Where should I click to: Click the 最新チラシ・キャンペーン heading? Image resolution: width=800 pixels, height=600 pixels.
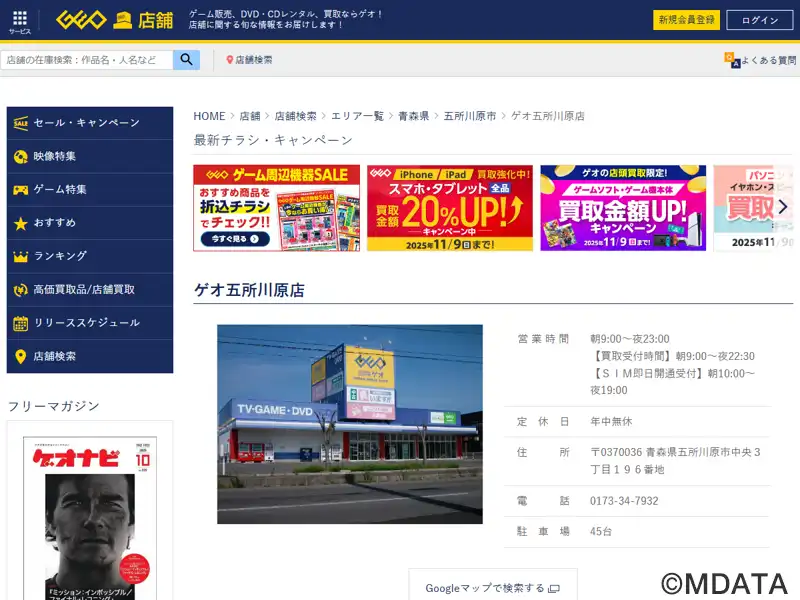[273, 140]
